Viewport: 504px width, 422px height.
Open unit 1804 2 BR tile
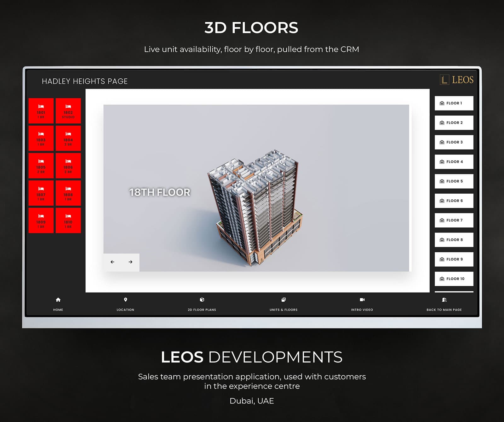(68, 138)
